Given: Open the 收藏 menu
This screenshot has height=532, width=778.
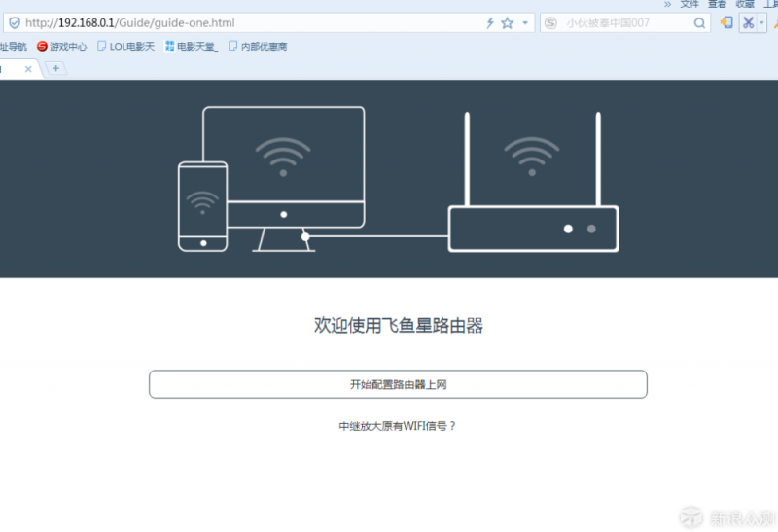Looking at the screenshot, I should pos(745,4).
